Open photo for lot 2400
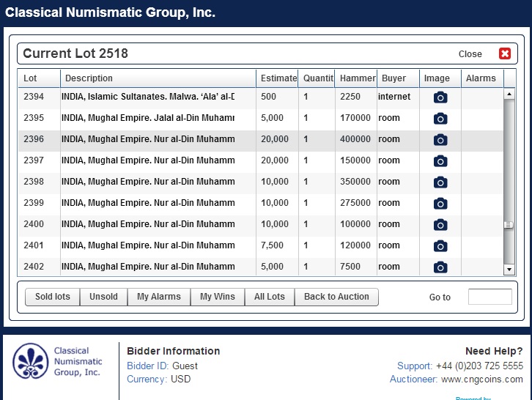 click(x=440, y=225)
